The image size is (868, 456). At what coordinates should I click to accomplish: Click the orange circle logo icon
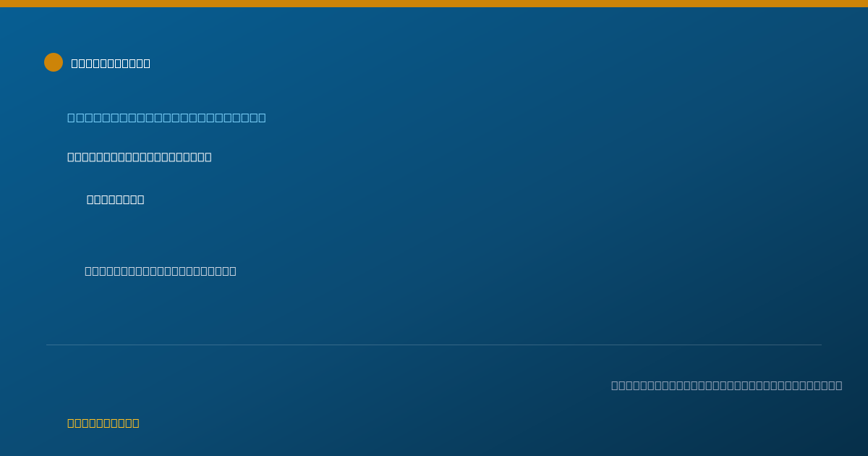coord(54,62)
